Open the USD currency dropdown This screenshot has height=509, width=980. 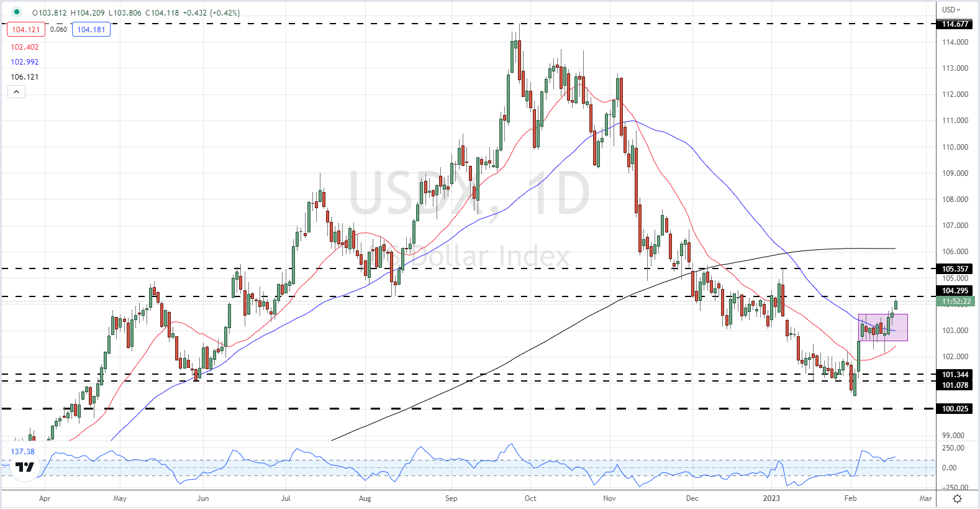tap(951, 9)
